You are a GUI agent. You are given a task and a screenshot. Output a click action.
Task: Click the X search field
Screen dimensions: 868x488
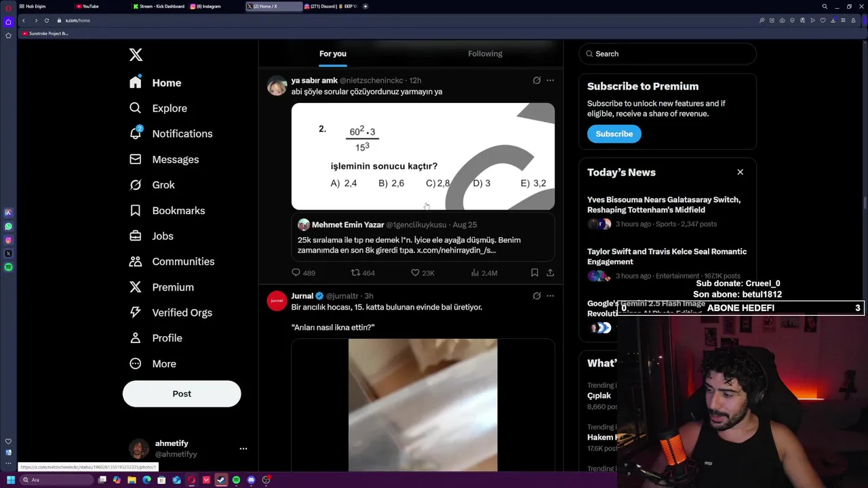[x=667, y=54]
